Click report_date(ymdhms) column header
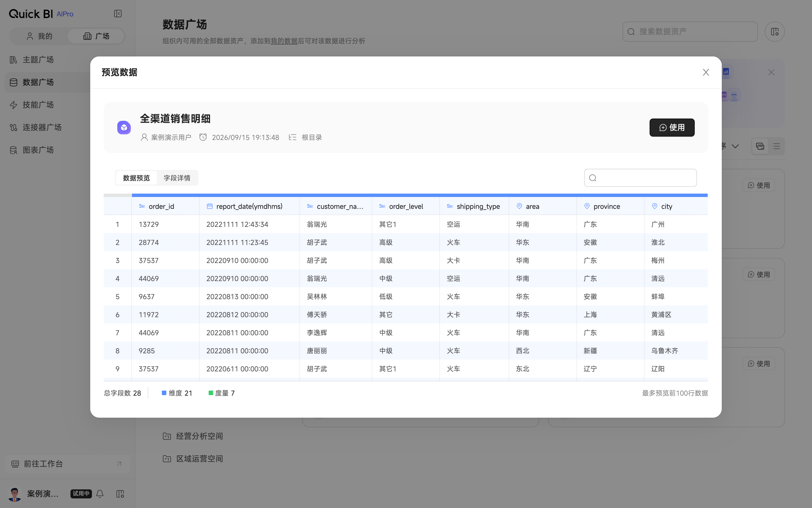812x508 pixels. point(249,206)
